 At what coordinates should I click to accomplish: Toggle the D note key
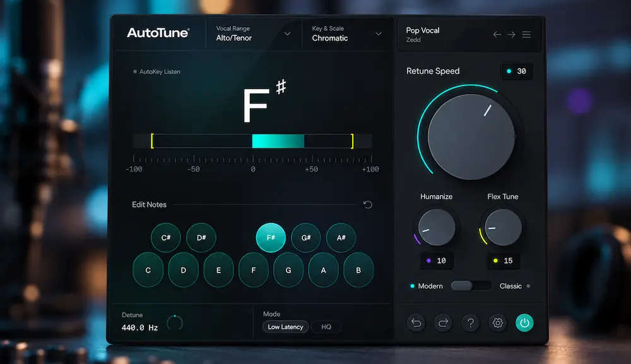click(x=183, y=270)
